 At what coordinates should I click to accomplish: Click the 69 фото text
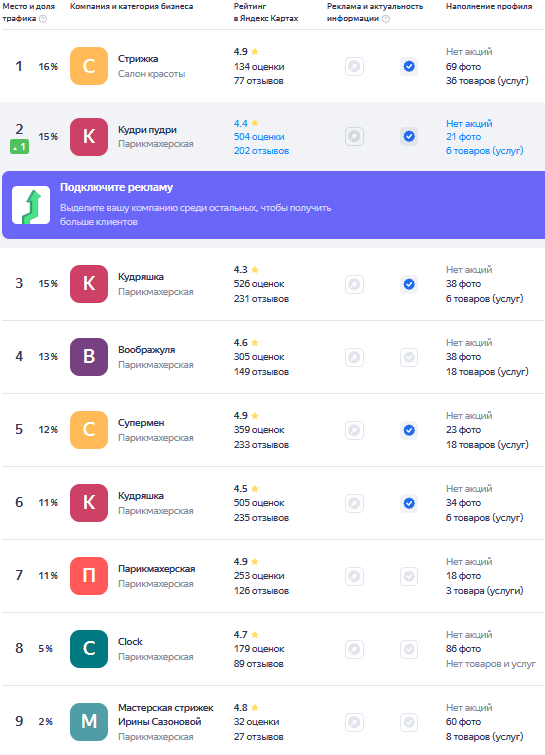(463, 67)
